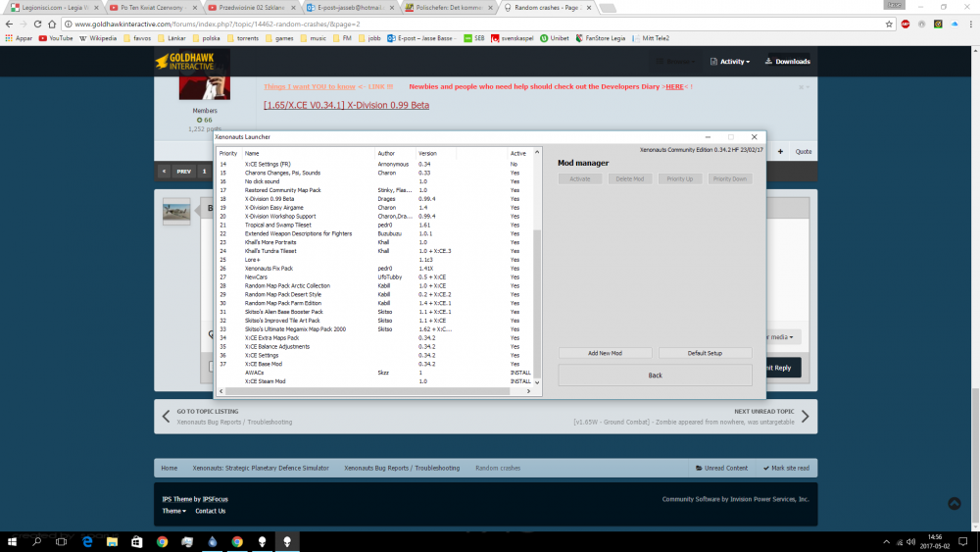This screenshot has height=552, width=980.
Task: Open the music bookmark folder
Action: coord(314,38)
